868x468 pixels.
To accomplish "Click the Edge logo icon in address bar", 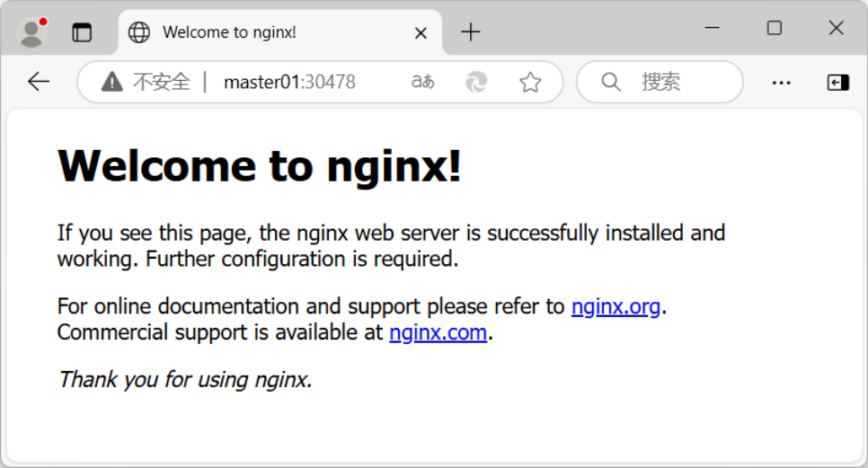I will (x=476, y=82).
